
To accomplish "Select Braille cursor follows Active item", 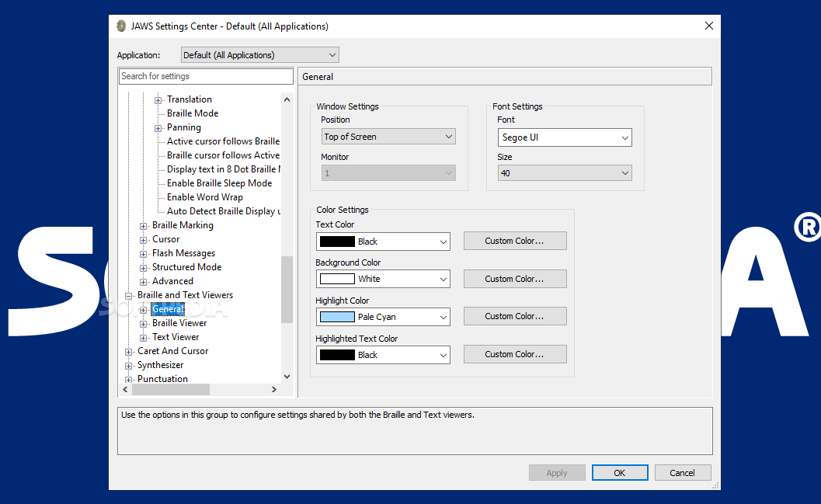I will [223, 155].
